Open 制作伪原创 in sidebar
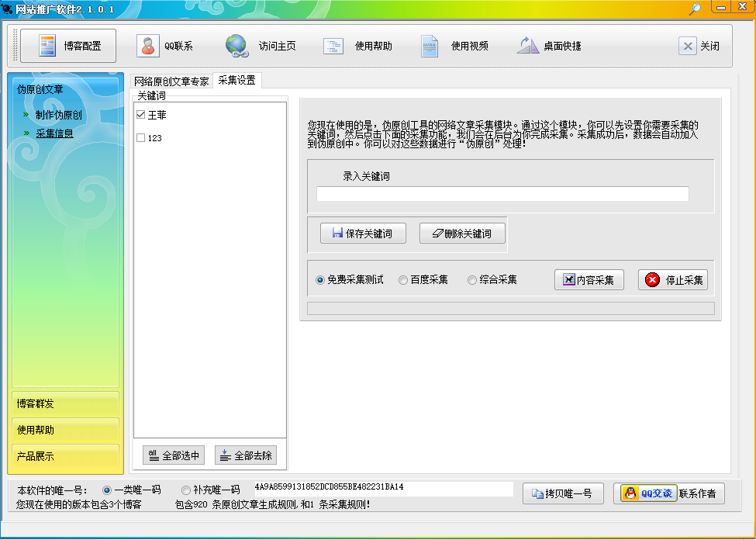756x540 pixels. (x=59, y=115)
